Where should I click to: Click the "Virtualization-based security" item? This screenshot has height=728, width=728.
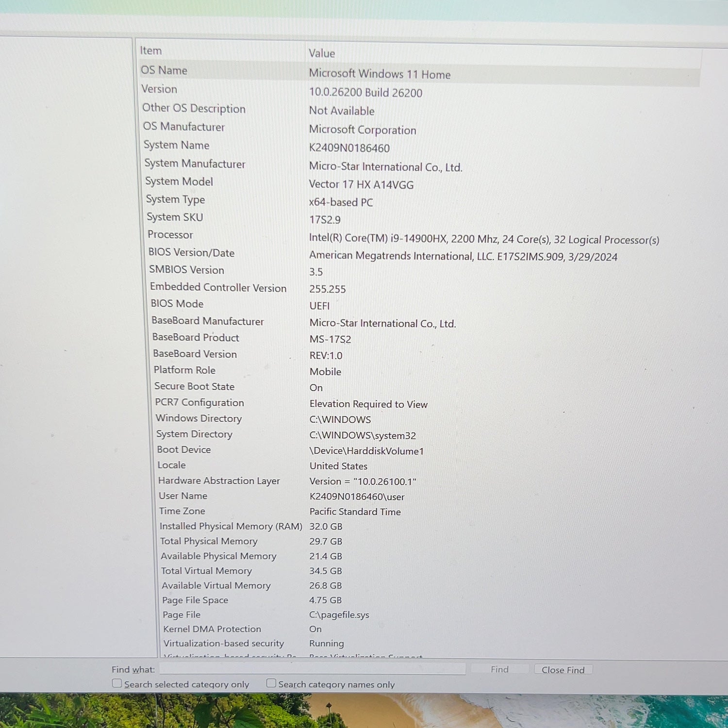(224, 643)
